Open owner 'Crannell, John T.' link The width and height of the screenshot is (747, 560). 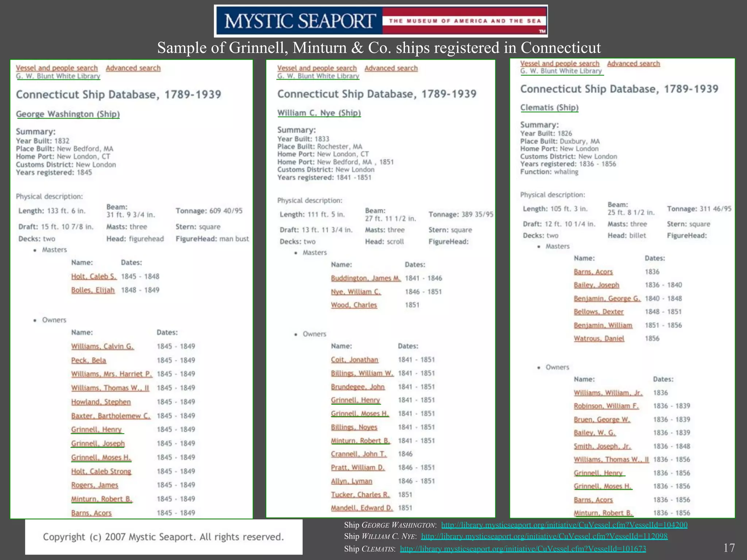[359, 454]
